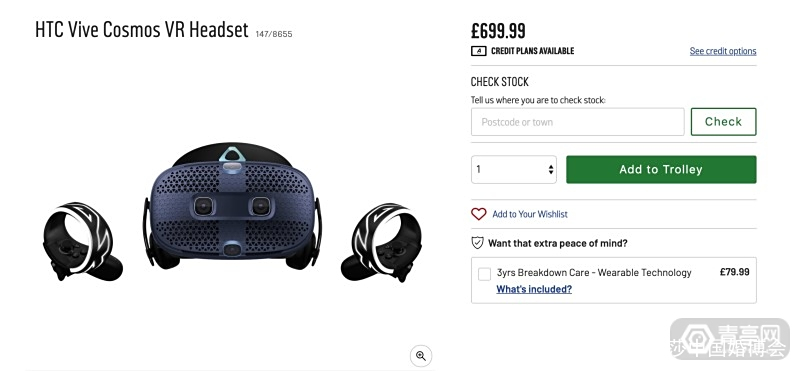This screenshot has height=371, width=800.
Task: Click the watermark logo in bottom corner
Action: click(x=730, y=339)
